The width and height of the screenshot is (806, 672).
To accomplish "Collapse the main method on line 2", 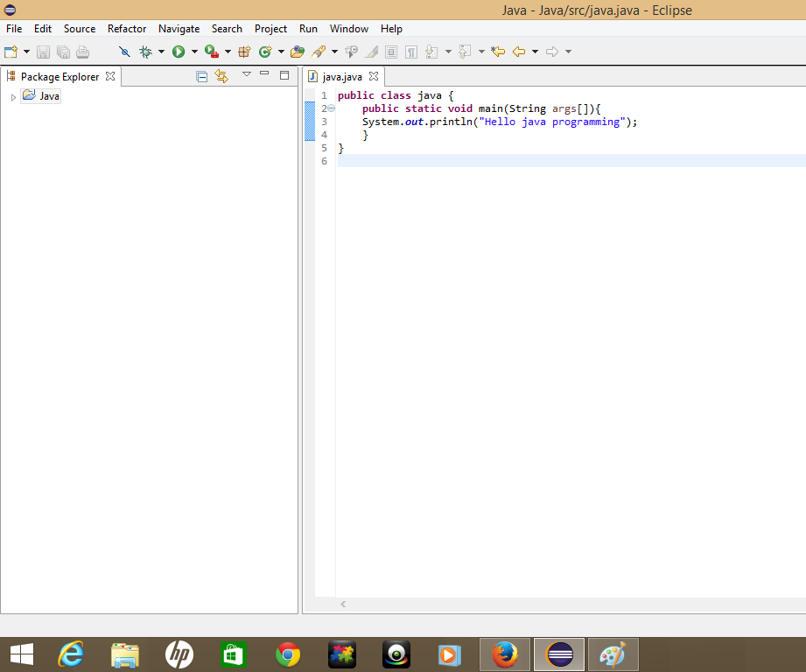I will pos(331,108).
